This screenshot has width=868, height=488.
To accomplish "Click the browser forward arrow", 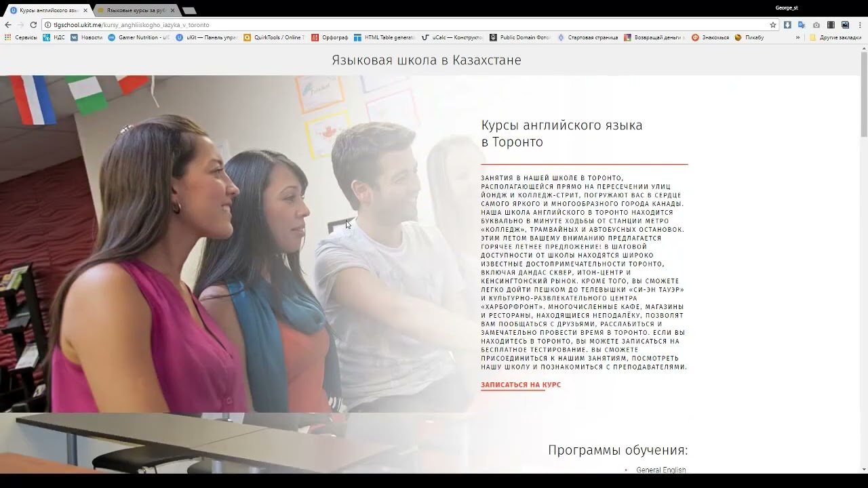I will point(20,24).
